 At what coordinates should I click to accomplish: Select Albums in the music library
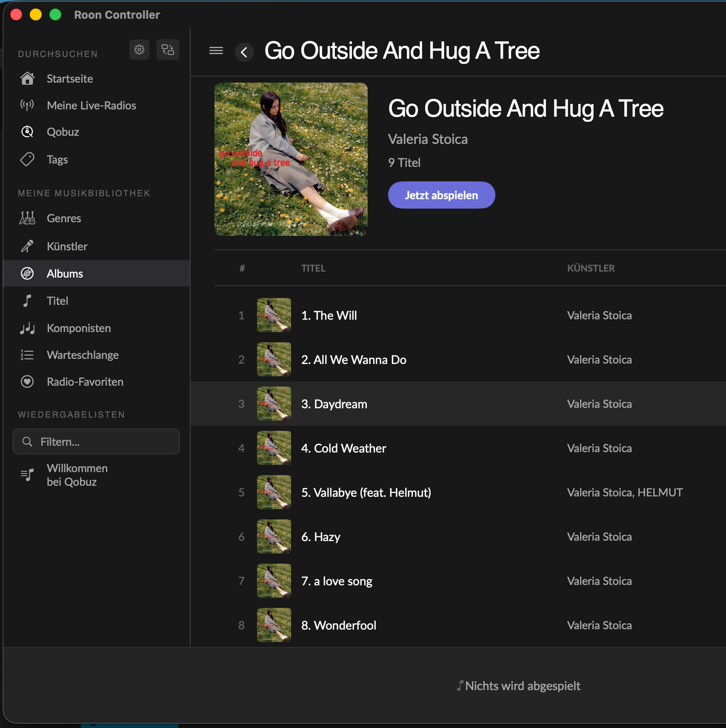point(97,273)
